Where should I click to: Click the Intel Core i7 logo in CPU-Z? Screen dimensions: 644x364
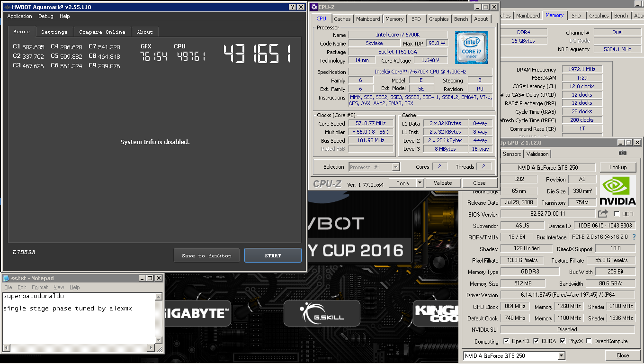click(471, 47)
